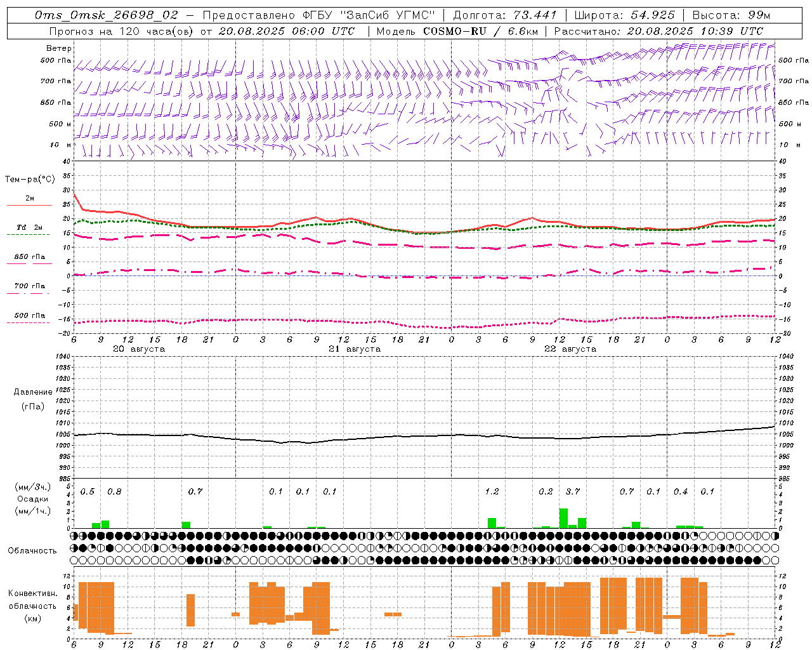Screen dimensions: 812x650
Task: Click the station title Oms_Omsk_26698_02
Action: click(107, 15)
